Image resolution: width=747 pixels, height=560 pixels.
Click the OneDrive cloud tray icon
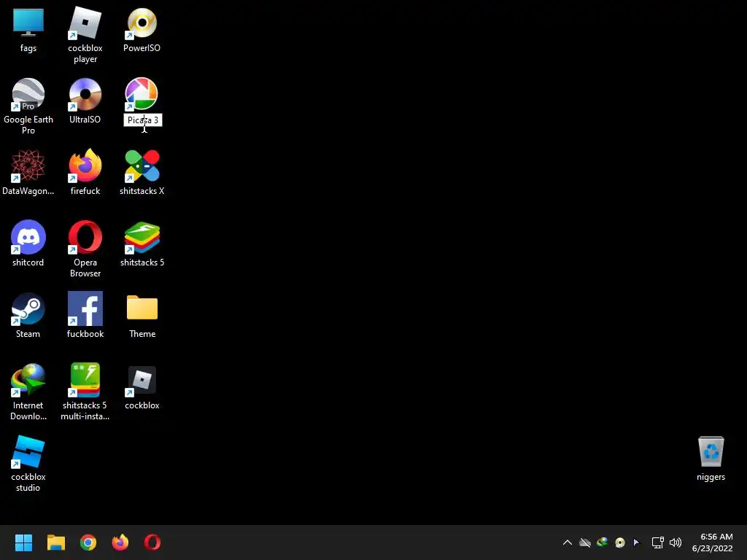(x=585, y=542)
